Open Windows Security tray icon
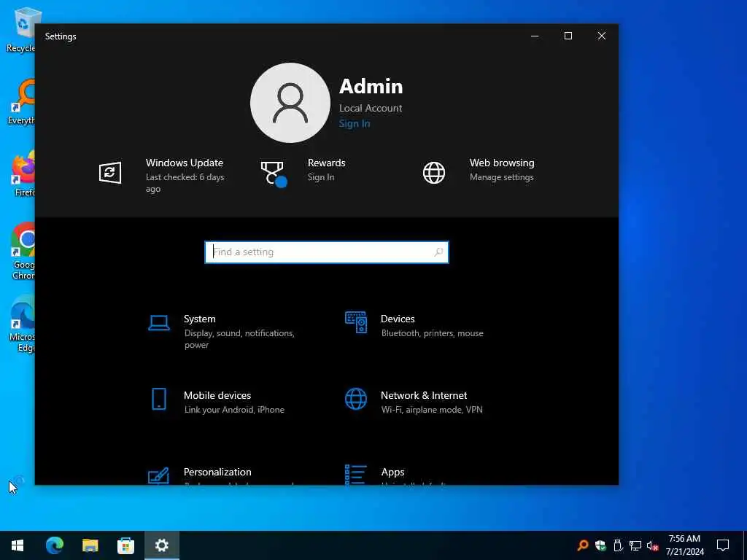747x560 pixels. (600, 545)
